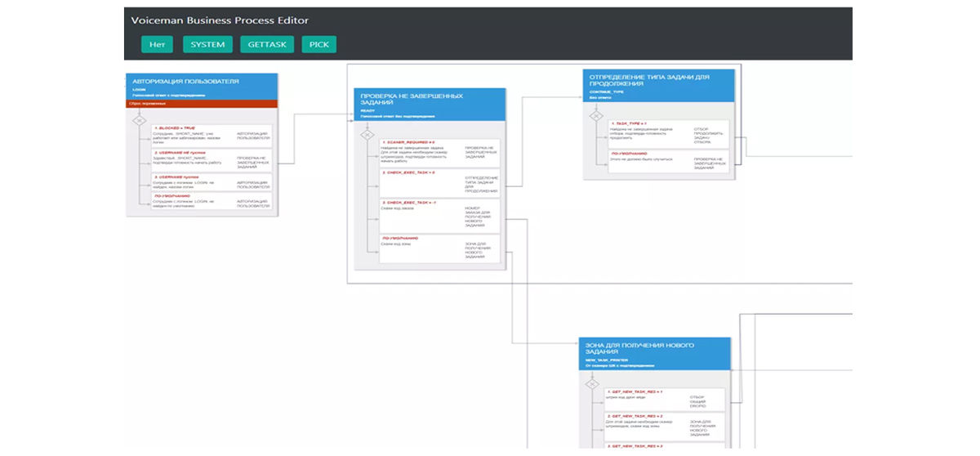Show the PICK process group
The image size is (980, 456).
pos(318,45)
